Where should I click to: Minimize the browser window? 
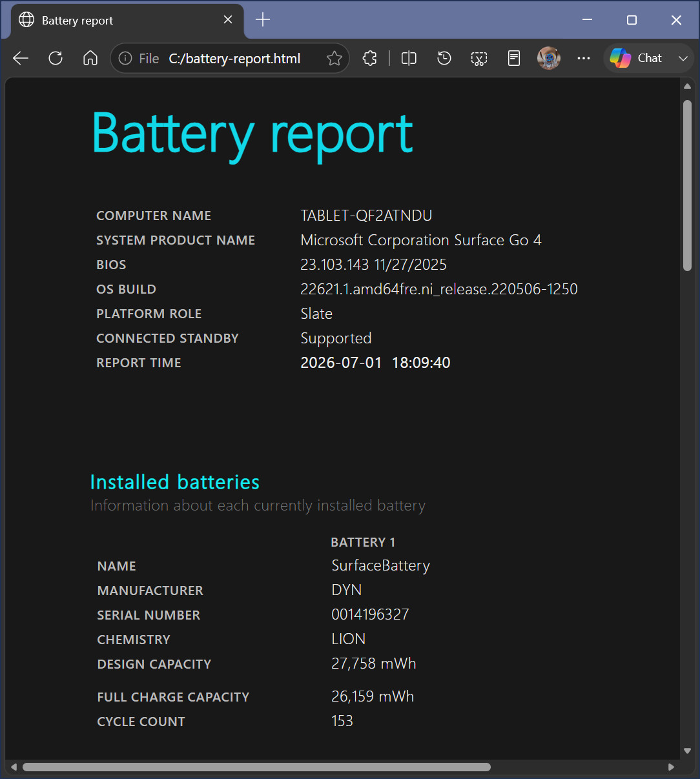click(x=587, y=20)
